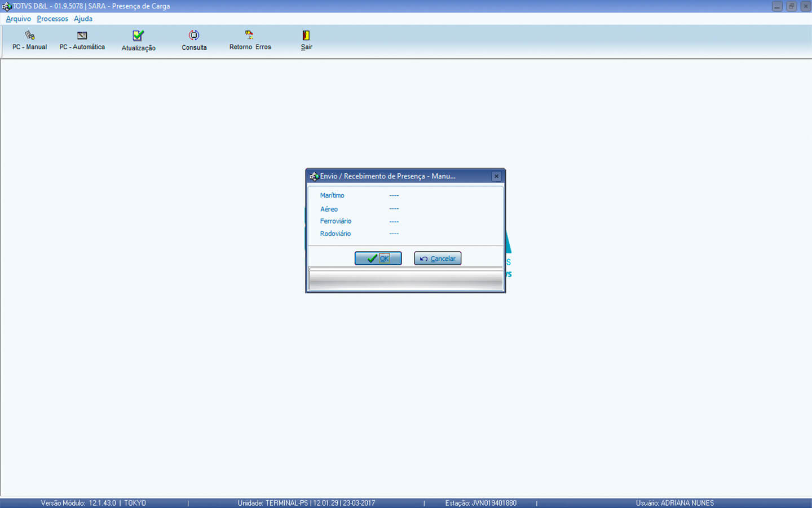Click the progress bar in the dialog
Screen dimensions: 812x508
pyautogui.click(x=405, y=280)
